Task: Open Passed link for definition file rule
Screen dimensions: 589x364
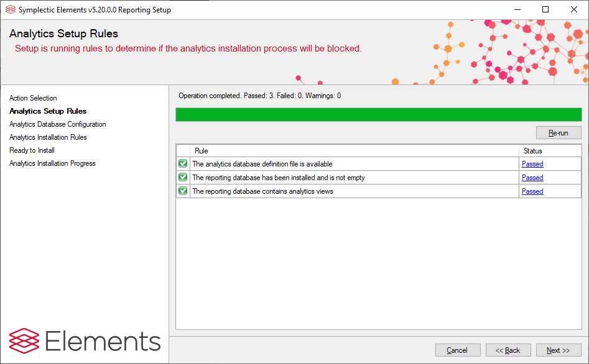Action: 532,164
